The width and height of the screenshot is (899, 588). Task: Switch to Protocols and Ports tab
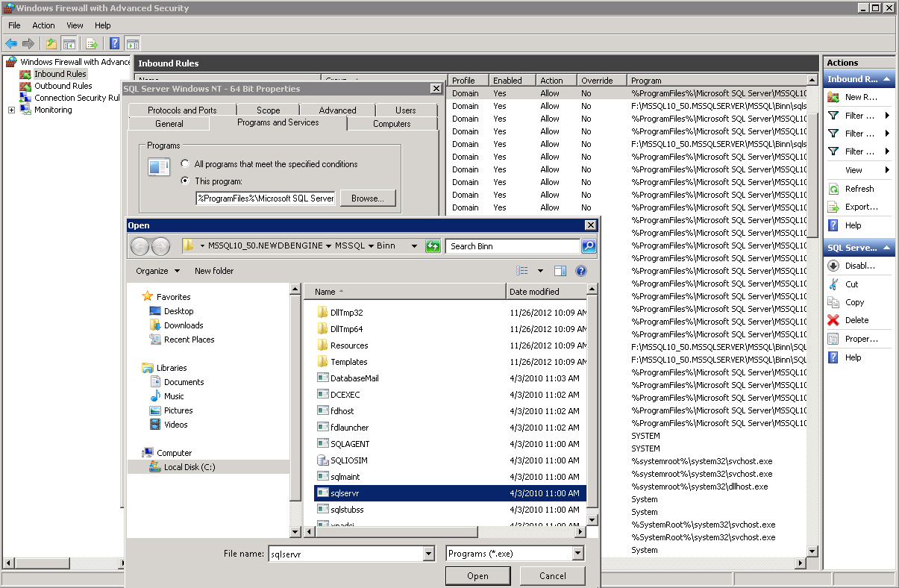click(x=182, y=110)
